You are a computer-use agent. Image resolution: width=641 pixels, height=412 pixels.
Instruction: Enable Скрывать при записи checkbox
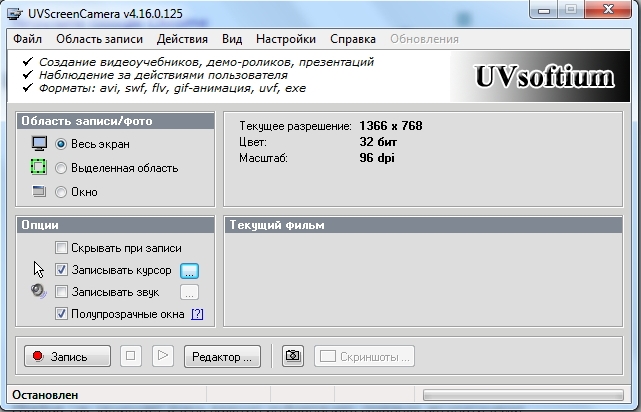coord(61,247)
